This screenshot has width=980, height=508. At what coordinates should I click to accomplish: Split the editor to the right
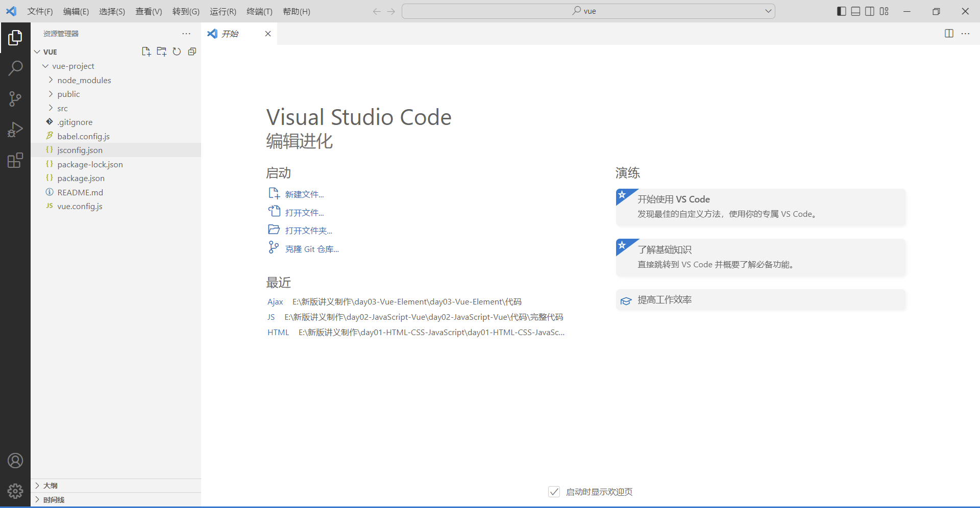coord(949,34)
